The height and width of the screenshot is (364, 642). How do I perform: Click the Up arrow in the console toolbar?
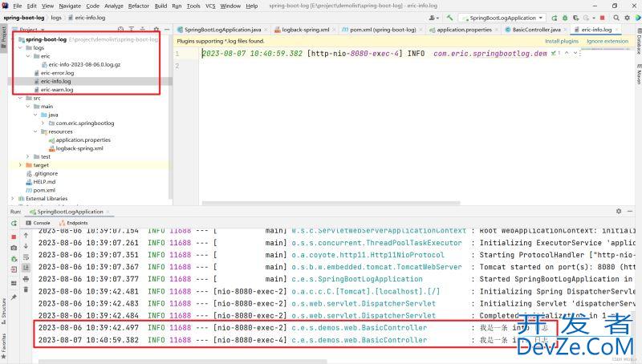click(26, 235)
